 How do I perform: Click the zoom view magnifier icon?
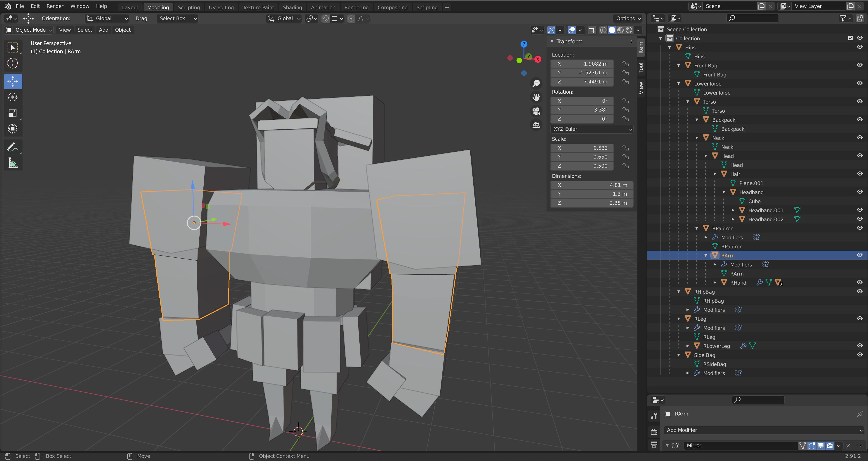pyautogui.click(x=536, y=83)
